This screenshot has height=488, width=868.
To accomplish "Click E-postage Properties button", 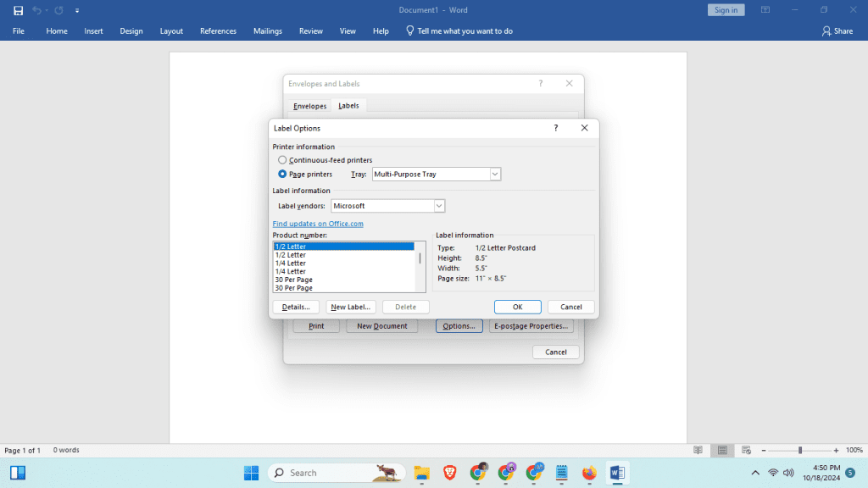I will pos(531,326).
